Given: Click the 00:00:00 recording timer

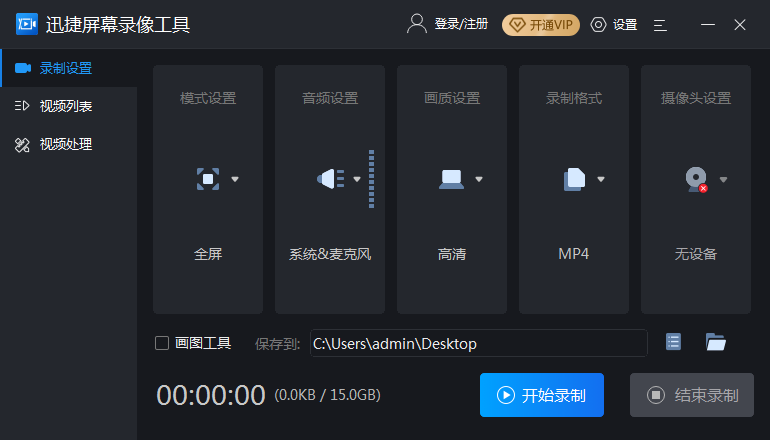Looking at the screenshot, I should pyautogui.click(x=211, y=395).
